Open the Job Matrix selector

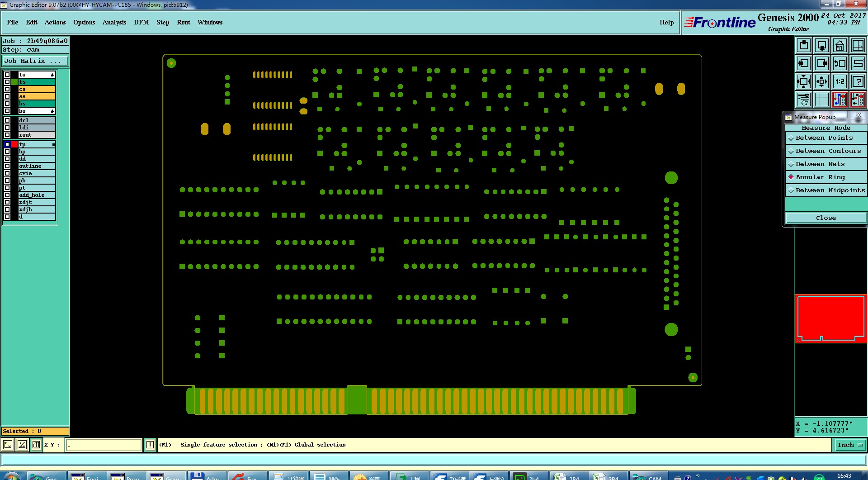pos(35,61)
